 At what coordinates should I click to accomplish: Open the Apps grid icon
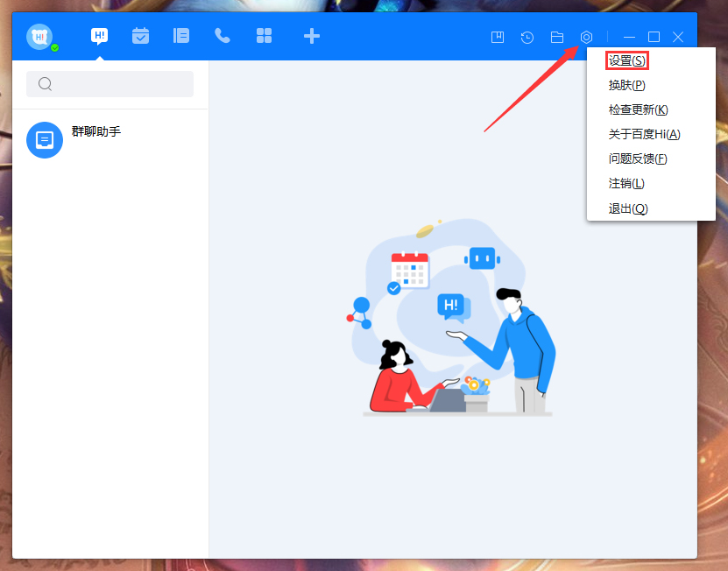pos(263,36)
